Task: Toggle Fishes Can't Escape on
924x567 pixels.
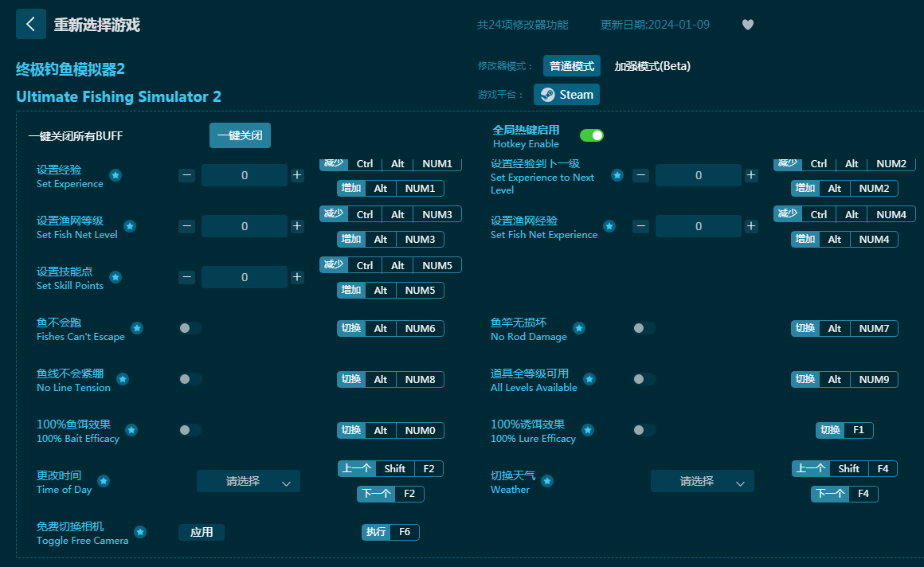Action: coord(190,328)
